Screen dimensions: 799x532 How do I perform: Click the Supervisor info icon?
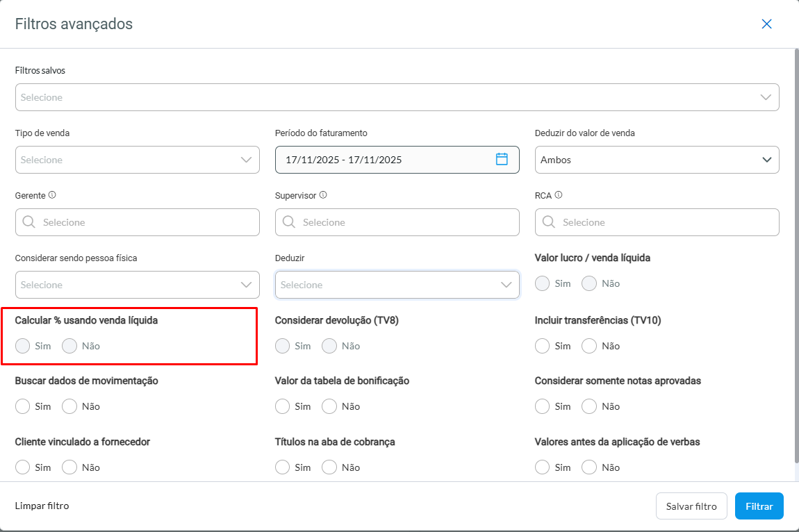(323, 195)
